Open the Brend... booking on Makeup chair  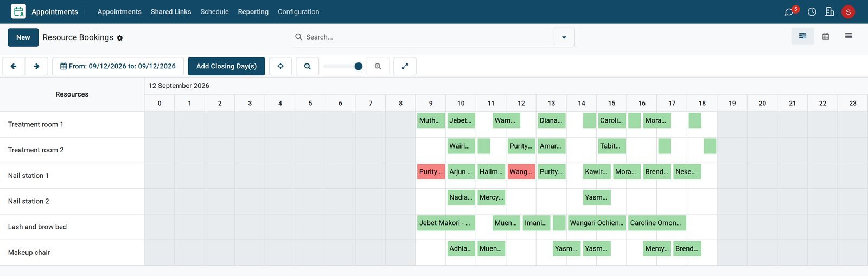point(687,248)
